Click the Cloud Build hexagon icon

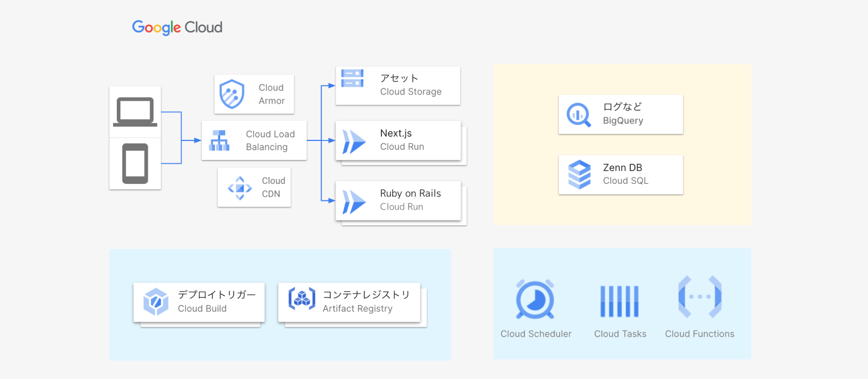click(x=156, y=302)
